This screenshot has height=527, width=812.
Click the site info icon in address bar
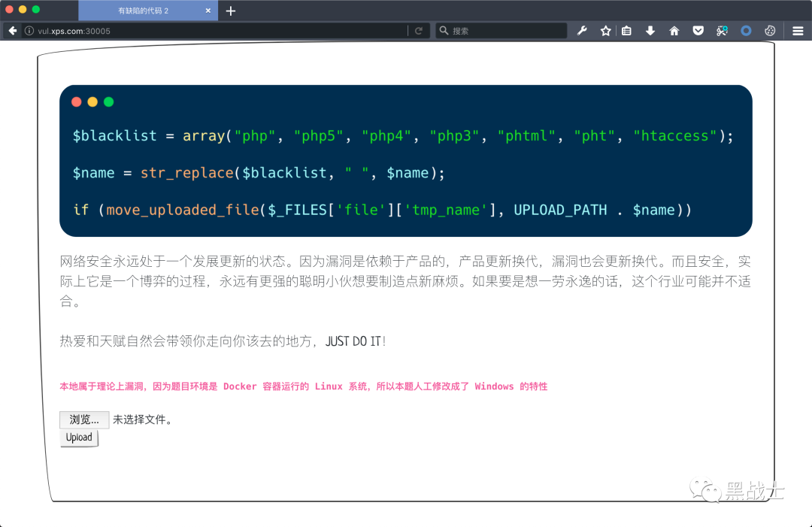coord(29,31)
